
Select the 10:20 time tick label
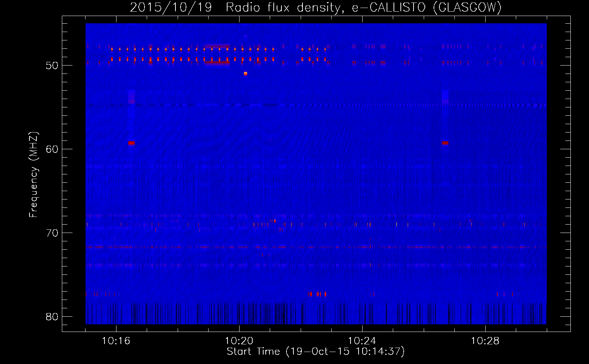pos(239,341)
